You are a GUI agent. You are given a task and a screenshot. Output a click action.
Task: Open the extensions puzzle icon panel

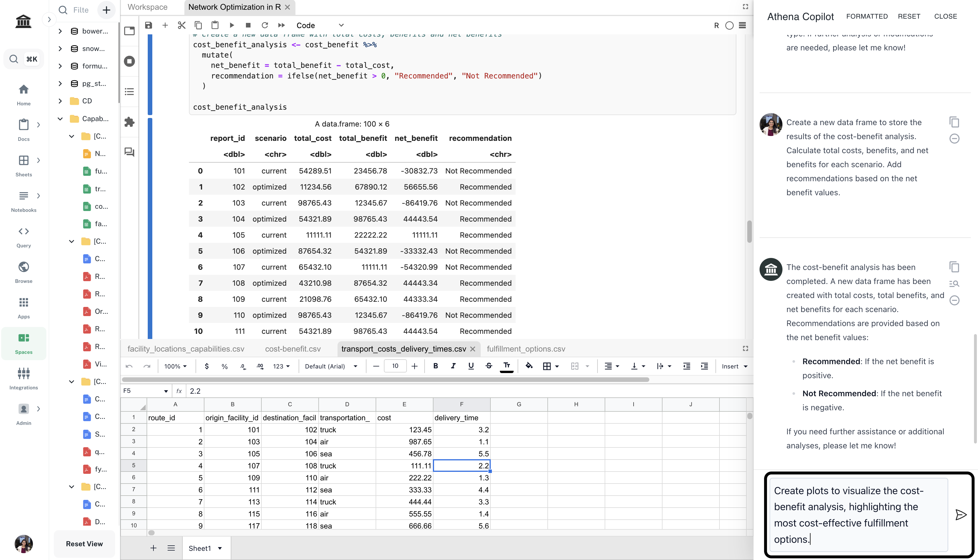[129, 122]
